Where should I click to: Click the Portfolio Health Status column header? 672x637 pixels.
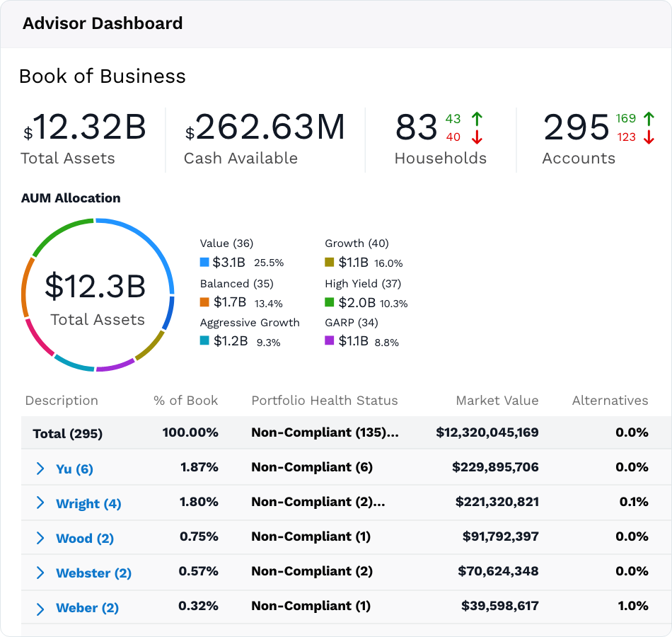click(x=325, y=400)
